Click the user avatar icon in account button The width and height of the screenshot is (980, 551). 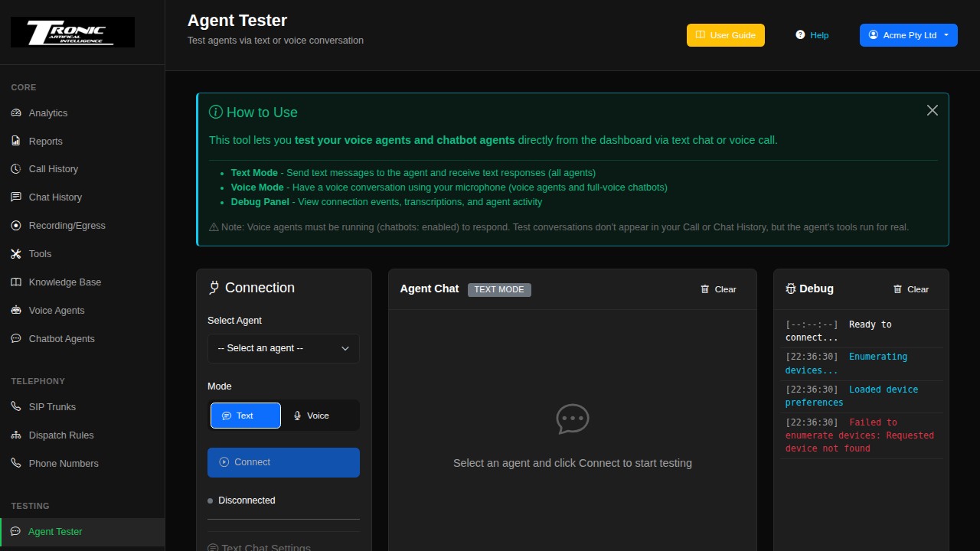click(874, 35)
